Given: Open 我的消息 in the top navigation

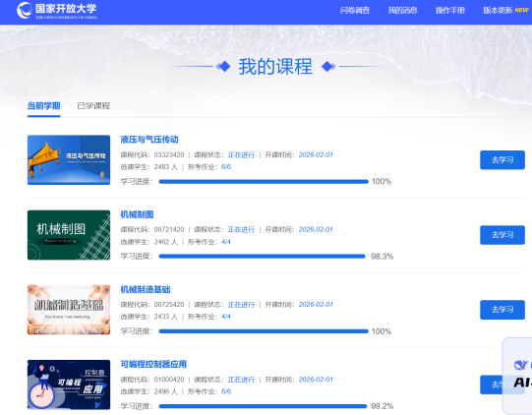Looking at the screenshot, I should pos(403,10).
